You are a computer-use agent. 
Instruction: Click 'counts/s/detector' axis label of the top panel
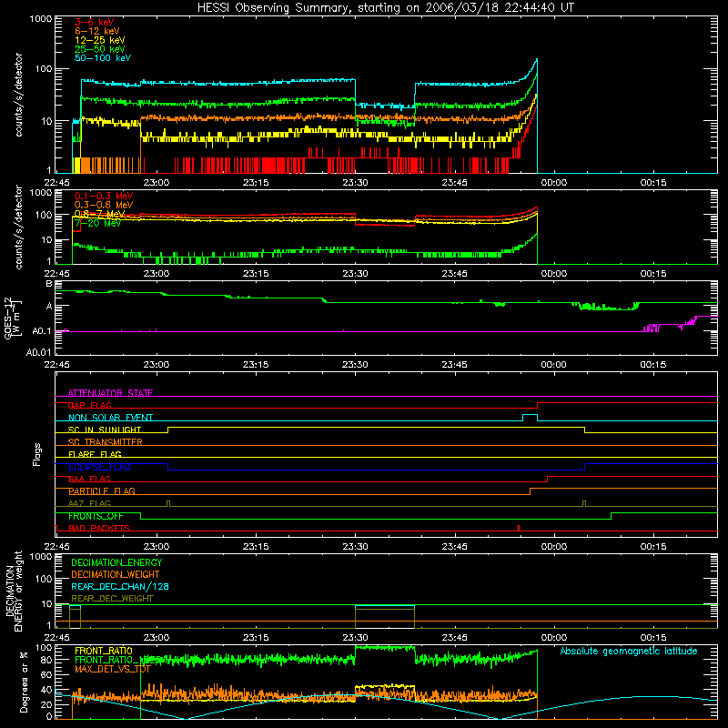point(18,95)
